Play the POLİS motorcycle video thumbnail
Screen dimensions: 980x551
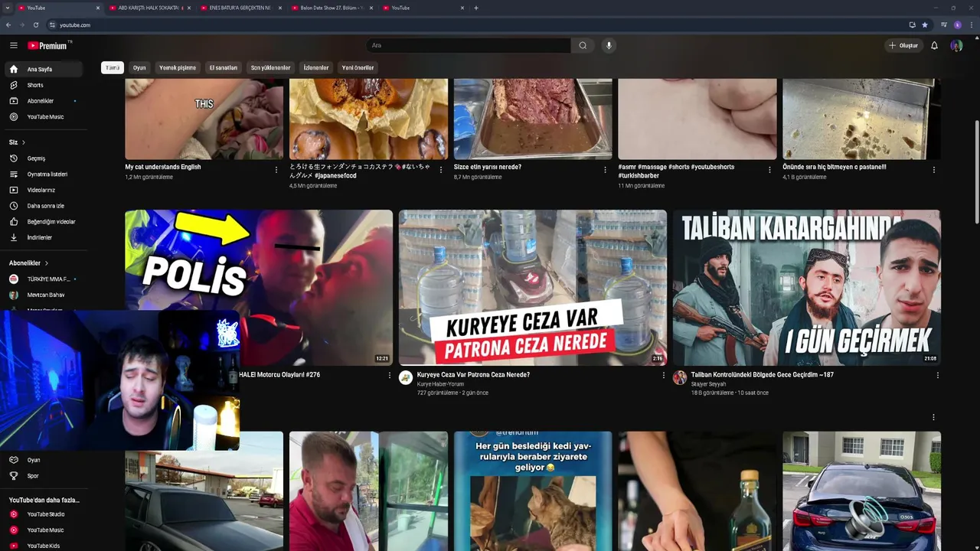pos(259,288)
